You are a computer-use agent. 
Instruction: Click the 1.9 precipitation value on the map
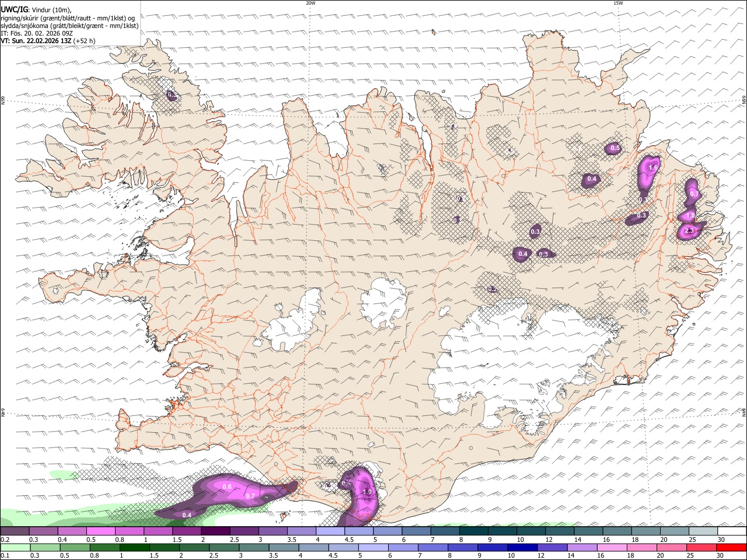coord(367,492)
